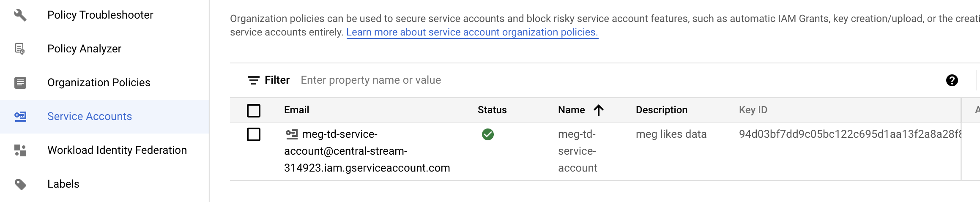Go to Organization Policies menu item
This screenshot has height=202, width=980.
pyautogui.click(x=99, y=83)
